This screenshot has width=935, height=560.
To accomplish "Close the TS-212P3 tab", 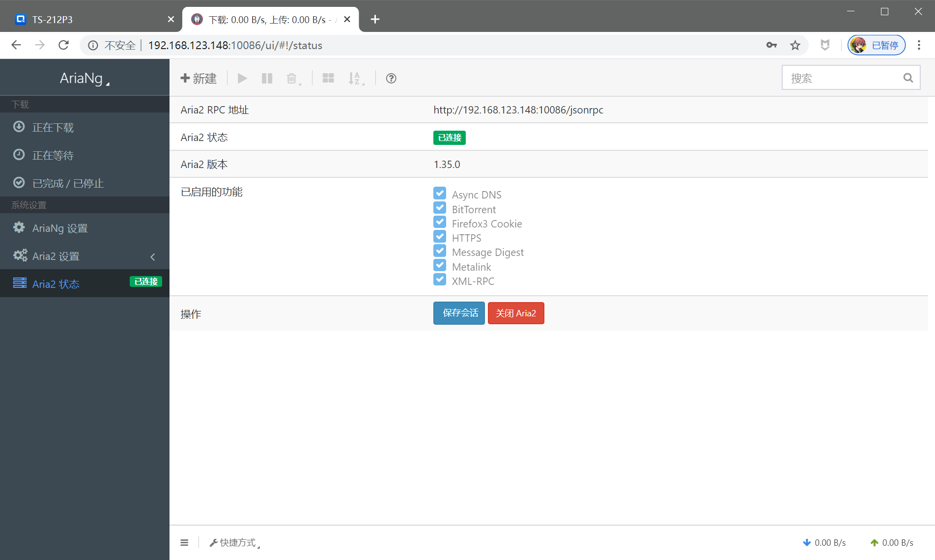I will [x=170, y=19].
